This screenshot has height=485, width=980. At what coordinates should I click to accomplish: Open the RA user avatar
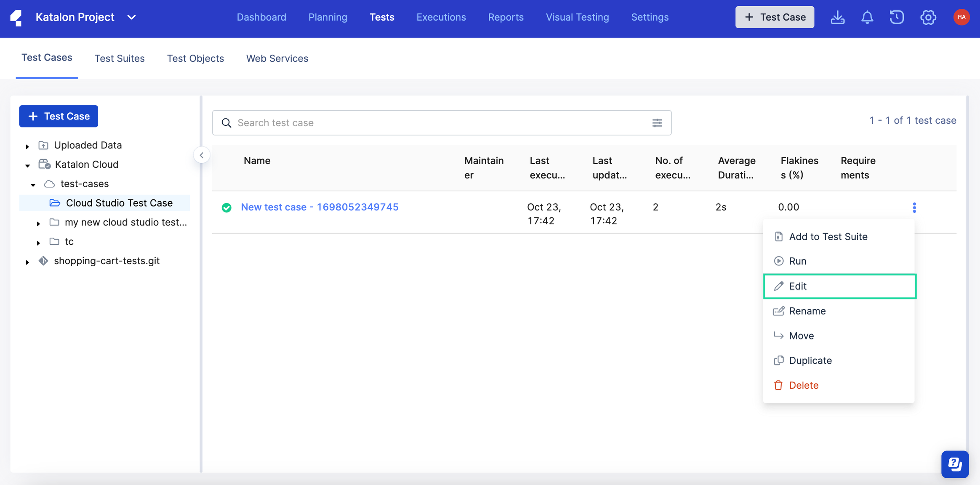pyautogui.click(x=961, y=17)
